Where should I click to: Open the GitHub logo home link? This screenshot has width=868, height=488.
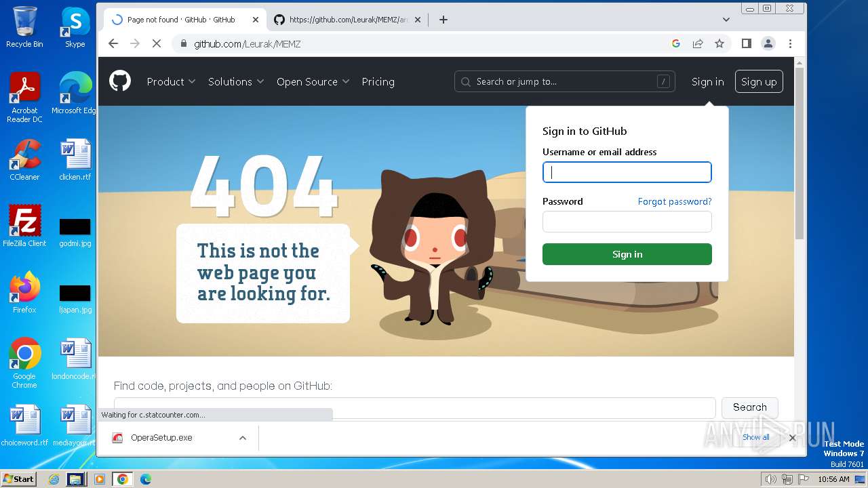[120, 81]
